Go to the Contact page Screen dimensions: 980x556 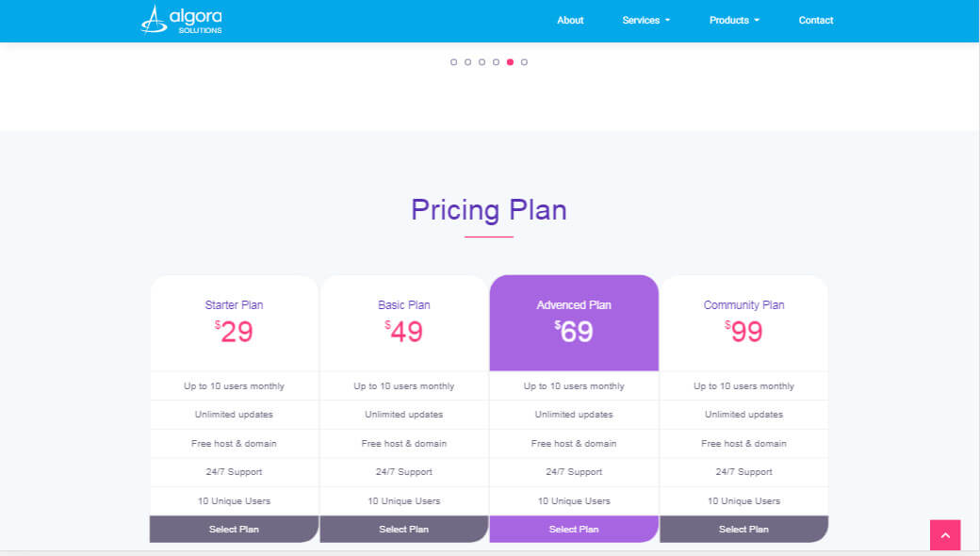[816, 21]
